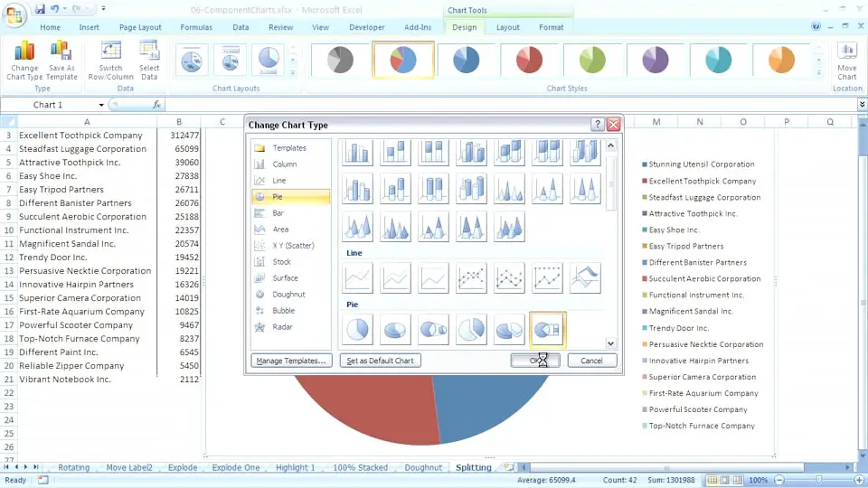Open the Layout chart tools tab
The image size is (868, 488).
coord(507,27)
